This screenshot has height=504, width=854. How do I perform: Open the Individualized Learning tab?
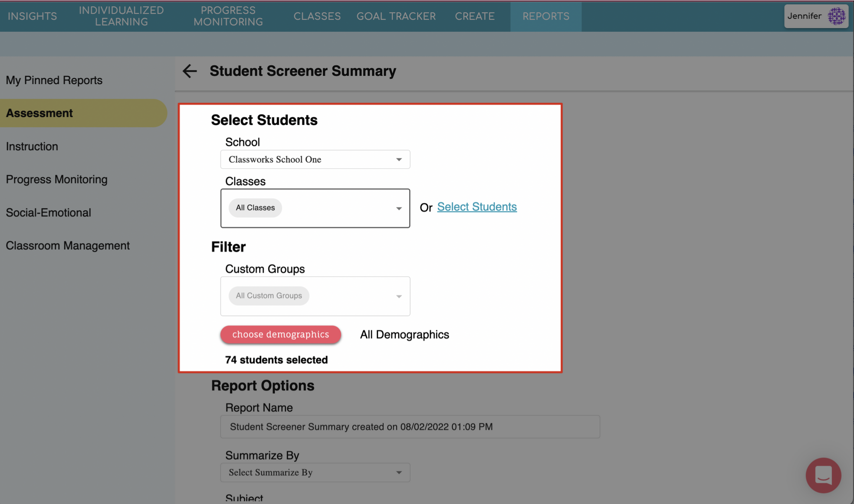(121, 16)
